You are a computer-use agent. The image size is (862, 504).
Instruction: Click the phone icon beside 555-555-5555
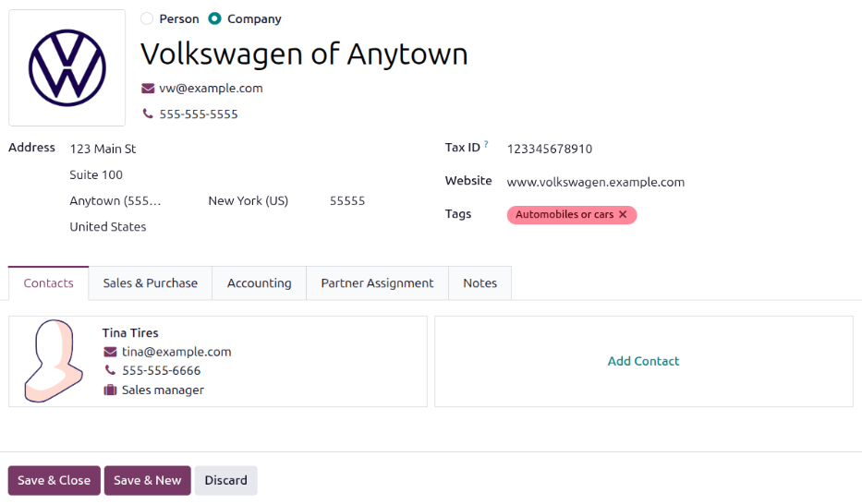tap(148, 114)
